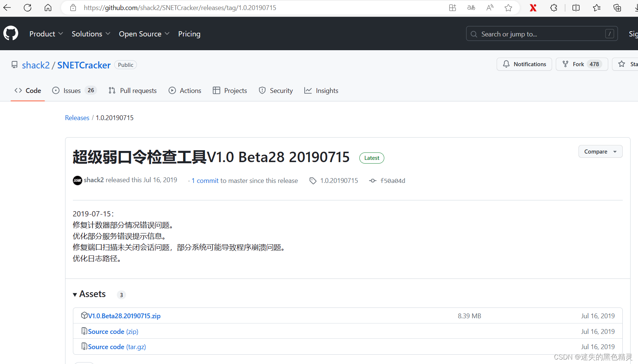638x364 pixels.
Task: Select the 8.39 MB file size text
Action: tap(469, 316)
